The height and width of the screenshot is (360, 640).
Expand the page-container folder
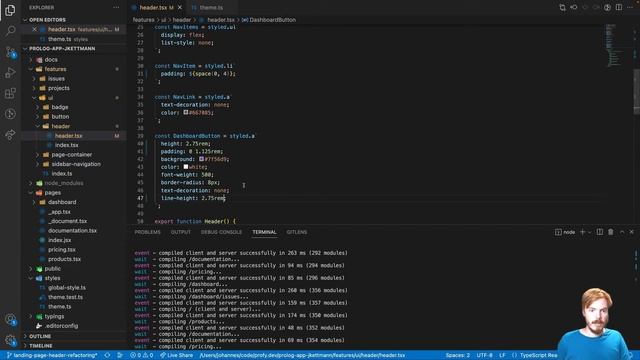[x=71, y=155]
